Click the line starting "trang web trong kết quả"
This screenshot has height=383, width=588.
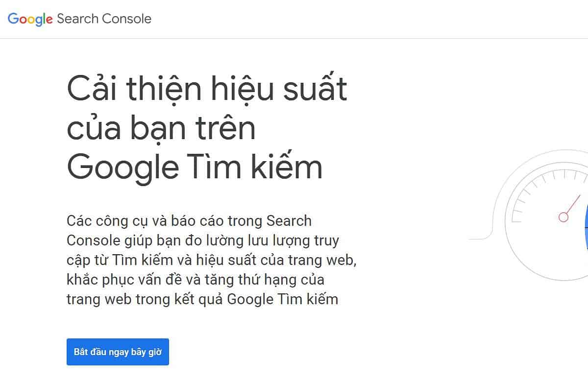(x=202, y=299)
